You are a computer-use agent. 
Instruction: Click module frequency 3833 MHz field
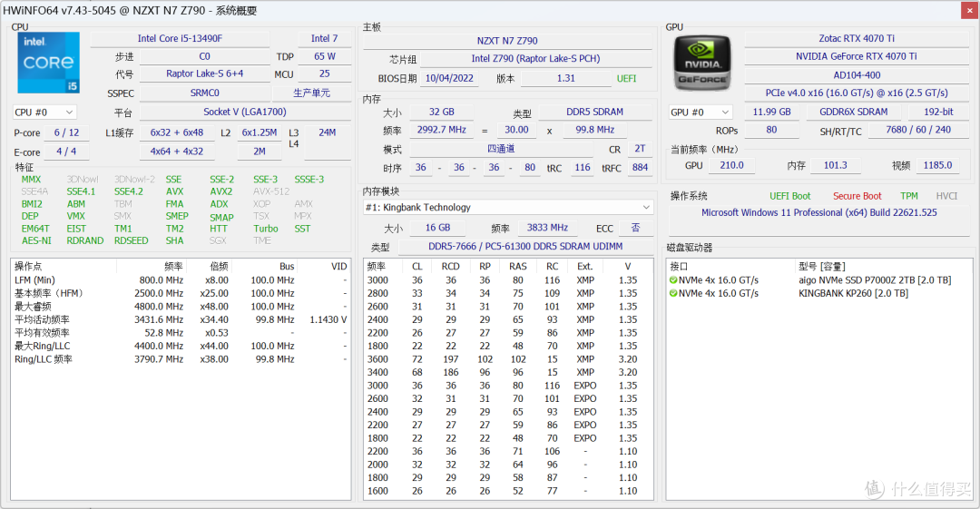(x=547, y=228)
